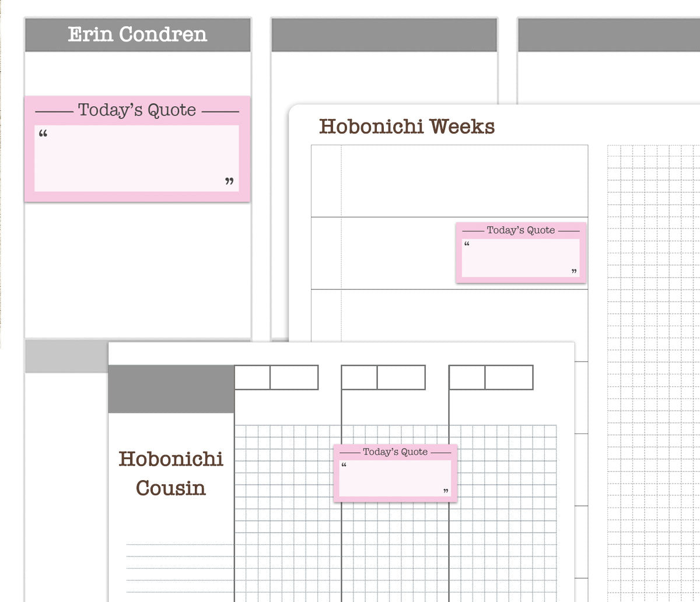The image size is (700, 602).
Task: Click Today's Quote sticker on Hobonichi Weeks page
Action: 521,253
